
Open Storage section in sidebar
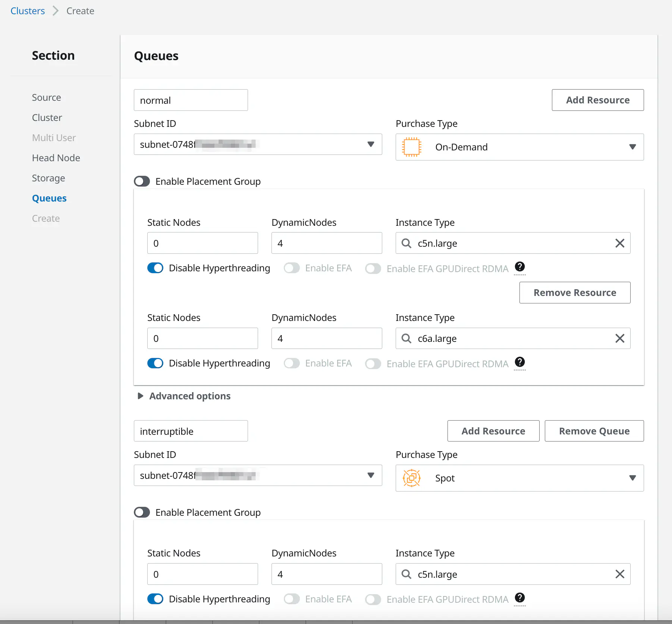(48, 178)
